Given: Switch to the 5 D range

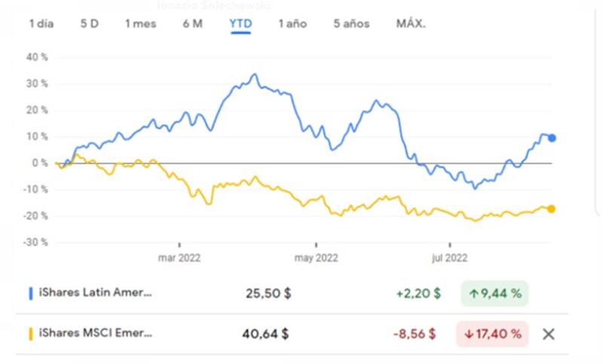Looking at the screenshot, I should click(x=89, y=23).
